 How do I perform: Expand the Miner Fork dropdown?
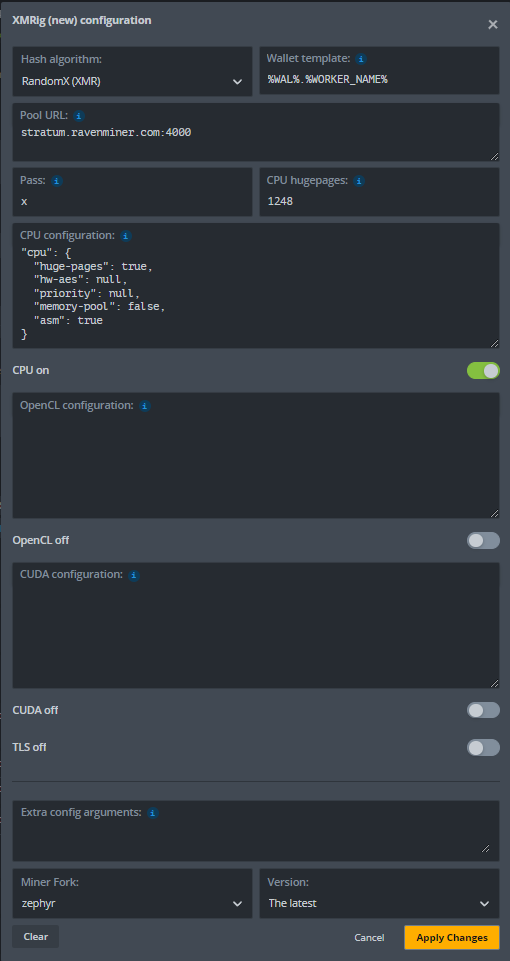tap(132, 894)
